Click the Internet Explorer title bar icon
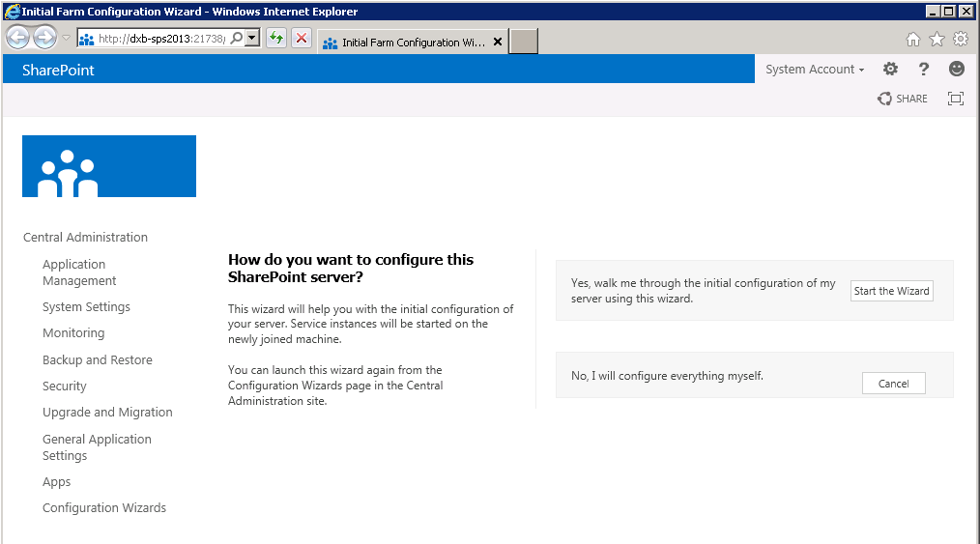This screenshot has height=544, width=980. [12, 12]
